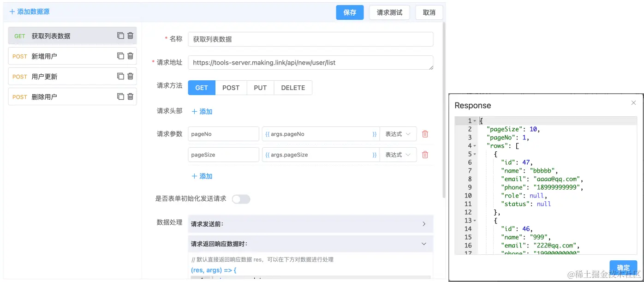Select the PUT request method
The width and height of the screenshot is (644, 282).
[x=260, y=88]
